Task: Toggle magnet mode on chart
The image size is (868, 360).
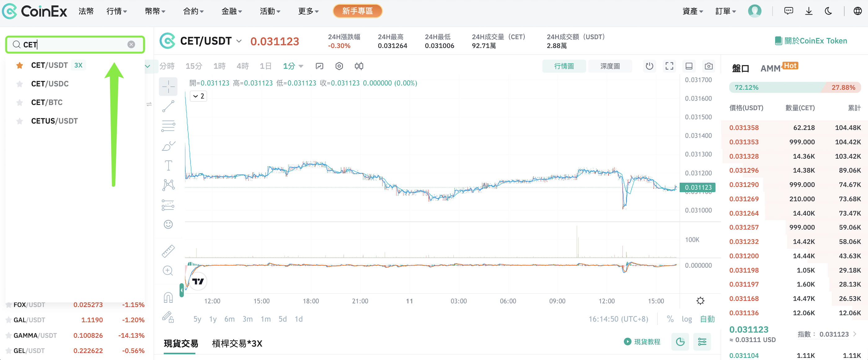Action: coord(168,297)
